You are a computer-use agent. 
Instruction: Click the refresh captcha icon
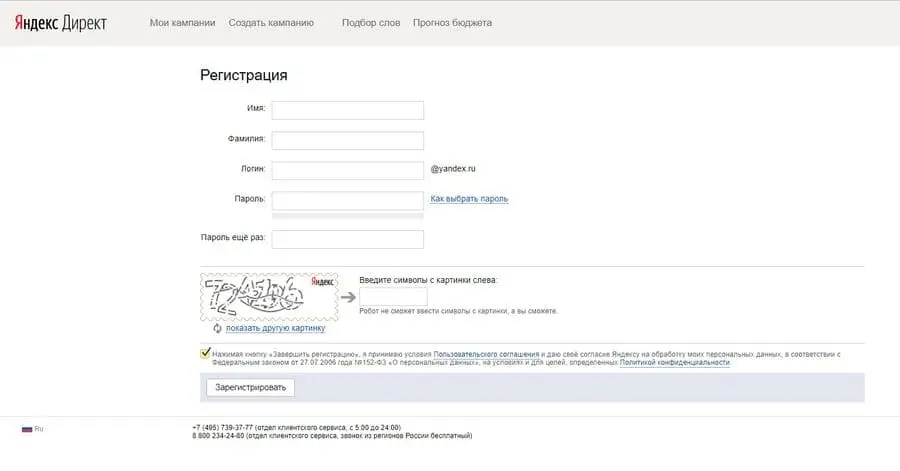(x=217, y=328)
